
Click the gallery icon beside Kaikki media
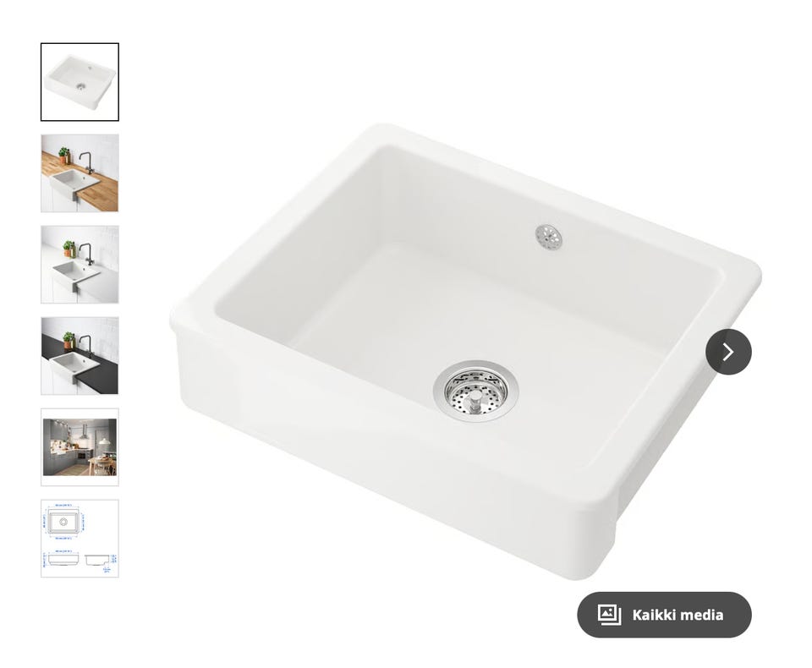point(609,615)
